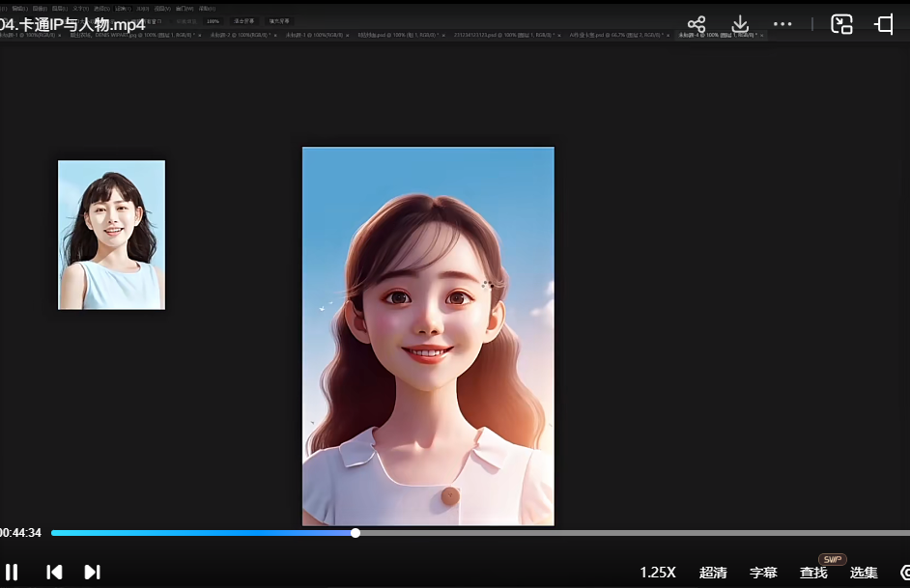Click the large cartoon portrait image
The width and height of the screenshot is (910, 588).
pyautogui.click(x=428, y=336)
